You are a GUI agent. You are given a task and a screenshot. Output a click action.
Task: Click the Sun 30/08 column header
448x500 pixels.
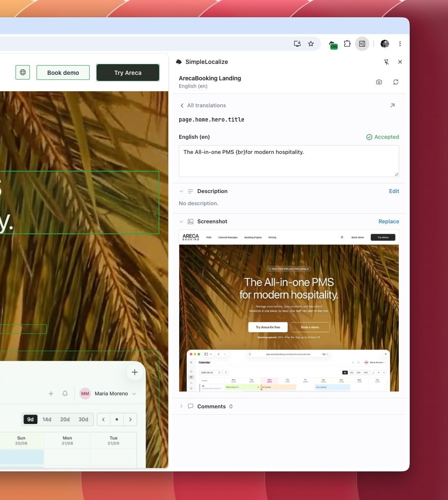click(21, 440)
